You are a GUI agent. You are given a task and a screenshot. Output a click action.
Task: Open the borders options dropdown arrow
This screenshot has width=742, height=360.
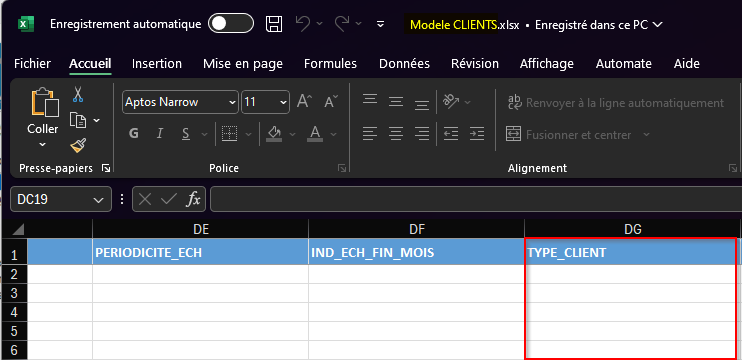click(248, 135)
